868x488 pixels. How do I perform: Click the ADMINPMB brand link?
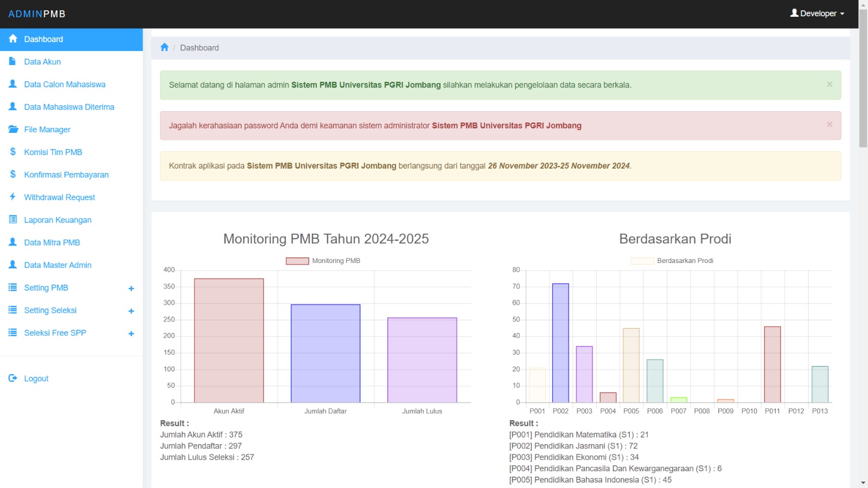click(x=37, y=14)
